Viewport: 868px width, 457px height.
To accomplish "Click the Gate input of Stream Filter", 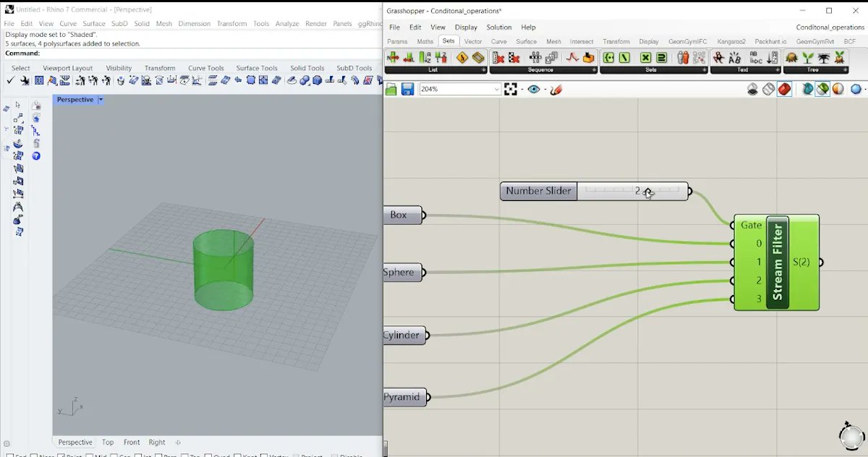I will tap(751, 225).
